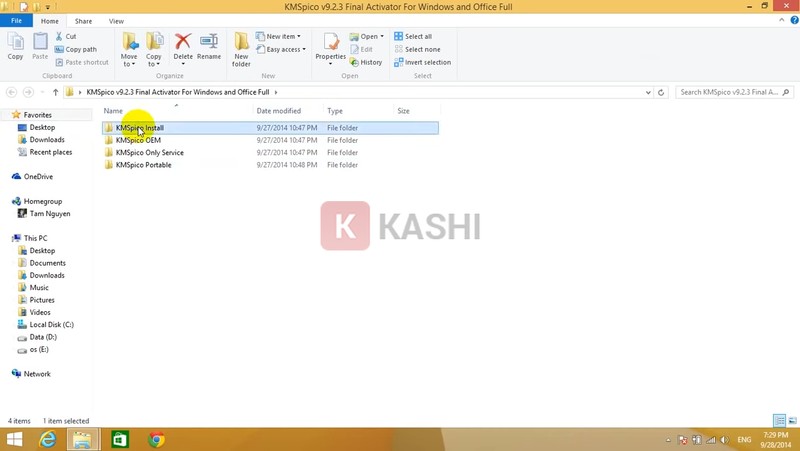Click Invert selection in ribbon
Image resolution: width=800 pixels, height=451 pixels.
click(x=422, y=62)
